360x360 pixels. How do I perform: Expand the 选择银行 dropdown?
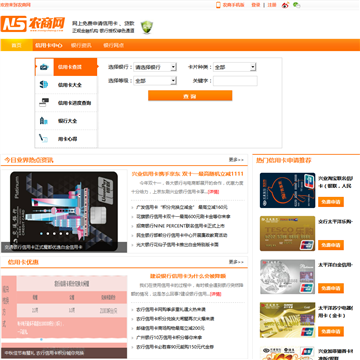point(155,67)
